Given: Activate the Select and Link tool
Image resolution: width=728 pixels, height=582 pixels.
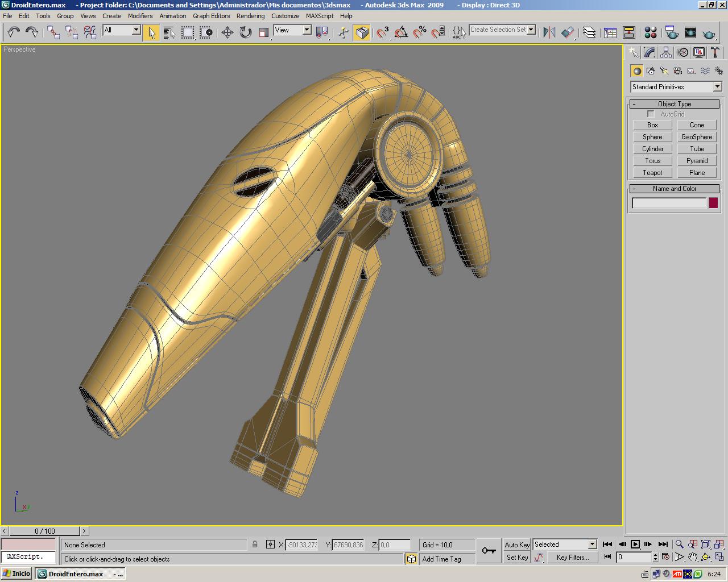Looking at the screenshot, I should [x=53, y=32].
